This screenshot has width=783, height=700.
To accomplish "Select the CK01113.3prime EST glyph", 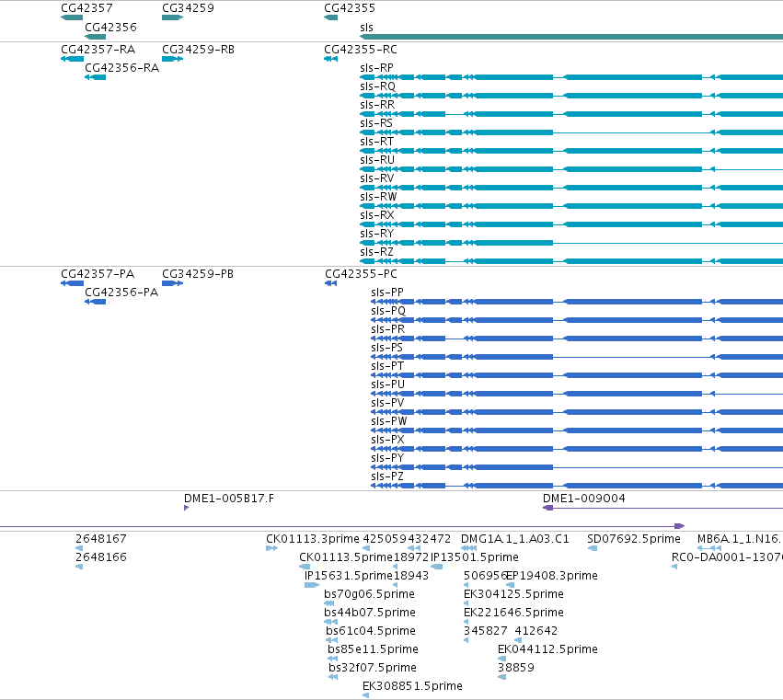I will tap(271, 548).
